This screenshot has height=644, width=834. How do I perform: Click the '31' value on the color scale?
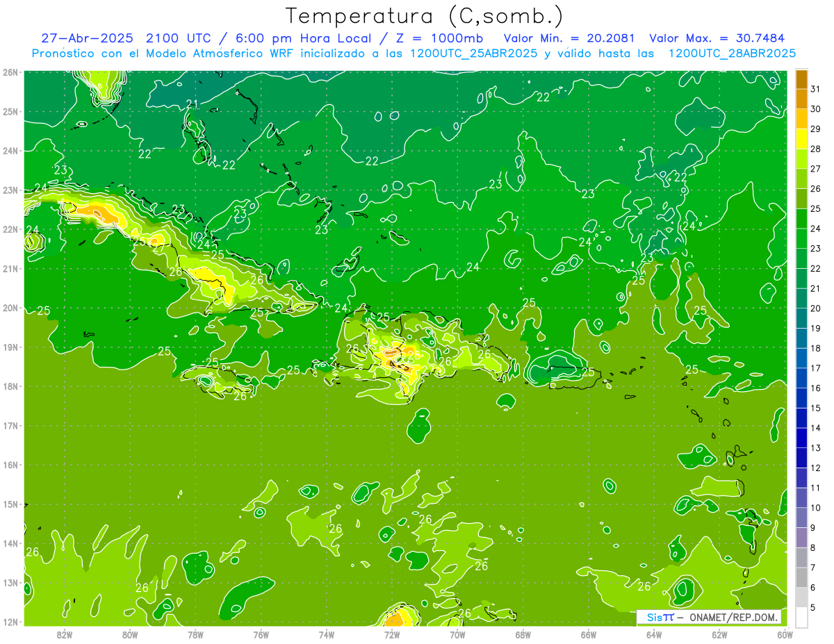[x=816, y=89]
